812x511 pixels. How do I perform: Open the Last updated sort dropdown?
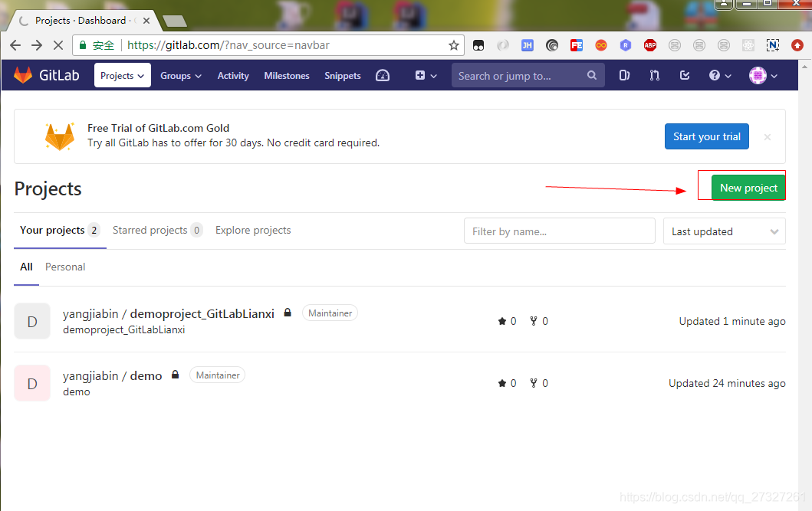tap(724, 231)
